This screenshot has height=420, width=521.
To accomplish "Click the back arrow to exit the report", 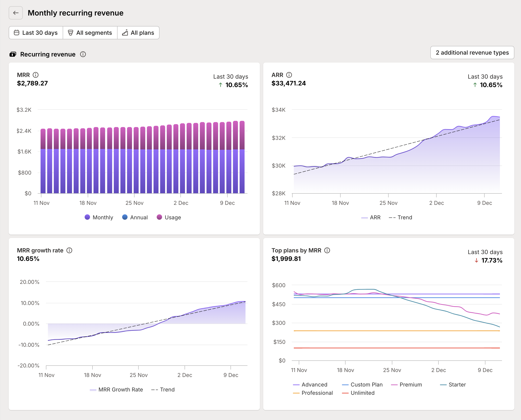I will click(16, 13).
